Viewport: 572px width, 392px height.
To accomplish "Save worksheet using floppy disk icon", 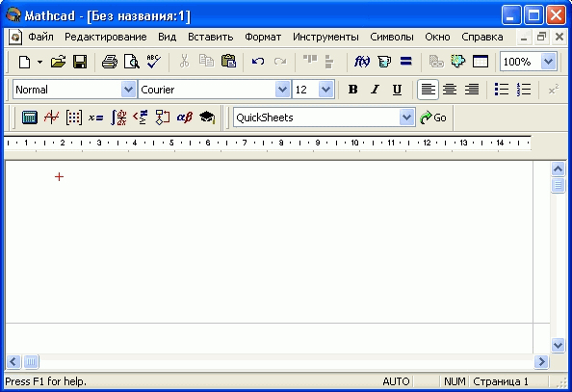I will 80,62.
